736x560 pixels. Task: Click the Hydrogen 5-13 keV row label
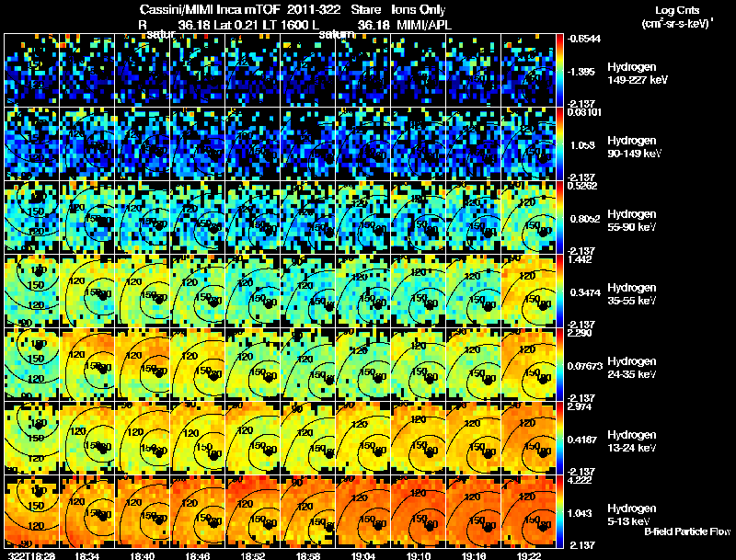632,515
